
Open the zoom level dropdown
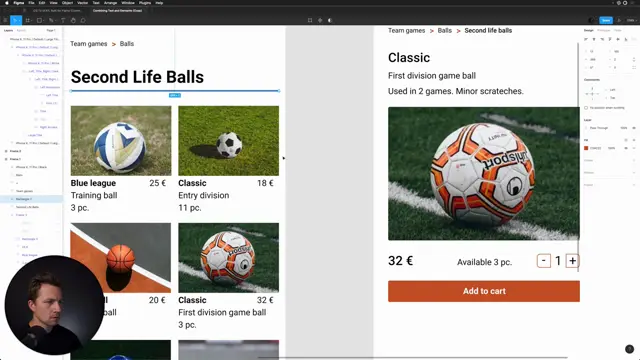coord(631,20)
